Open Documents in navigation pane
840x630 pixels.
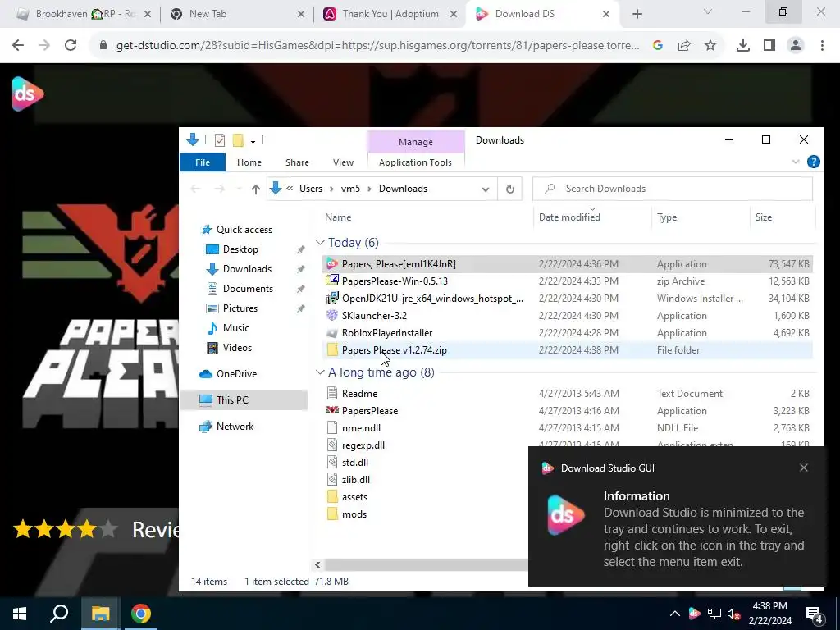coord(248,289)
